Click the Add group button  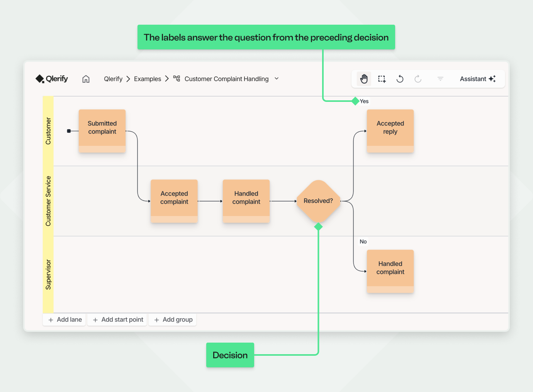coord(173,319)
